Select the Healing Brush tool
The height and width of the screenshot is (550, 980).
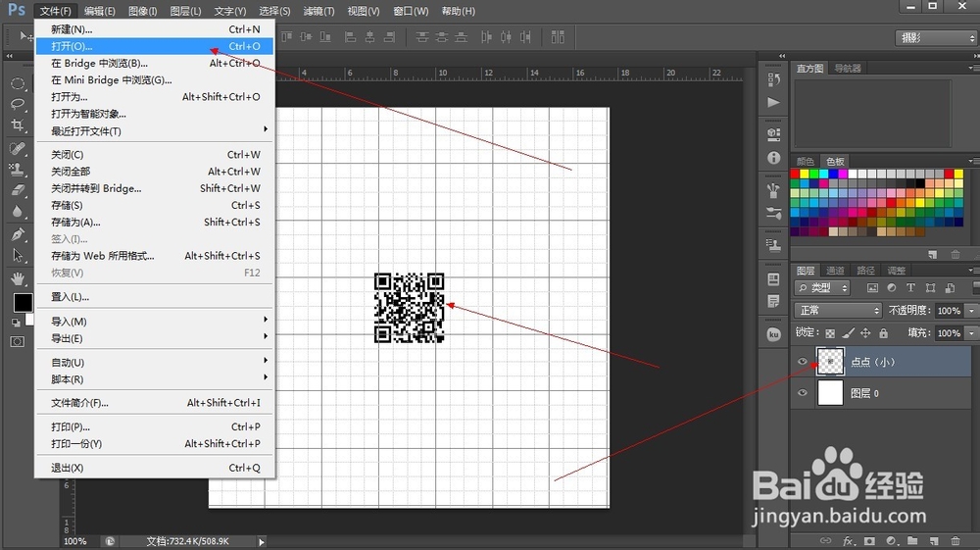click(18, 148)
